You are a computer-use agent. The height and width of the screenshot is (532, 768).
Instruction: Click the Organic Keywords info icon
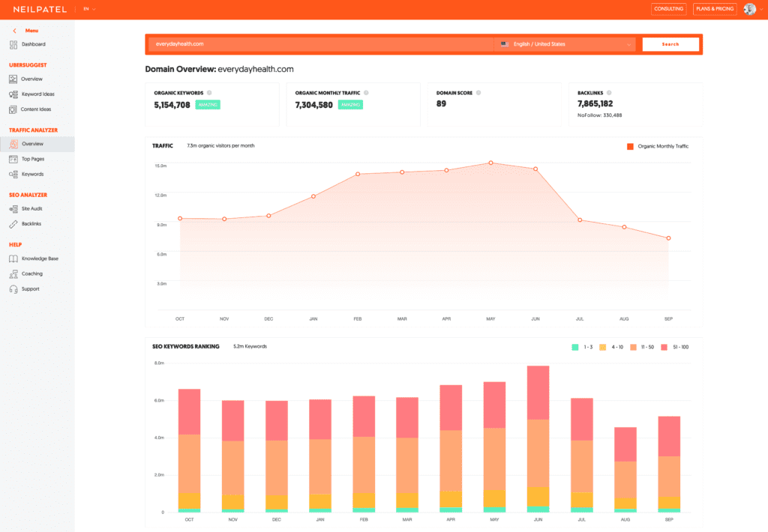209,92
